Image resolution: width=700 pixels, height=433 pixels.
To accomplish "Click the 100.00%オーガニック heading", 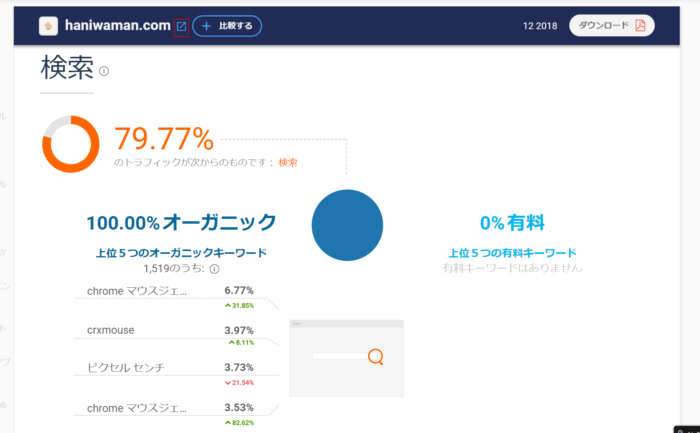I will [181, 222].
